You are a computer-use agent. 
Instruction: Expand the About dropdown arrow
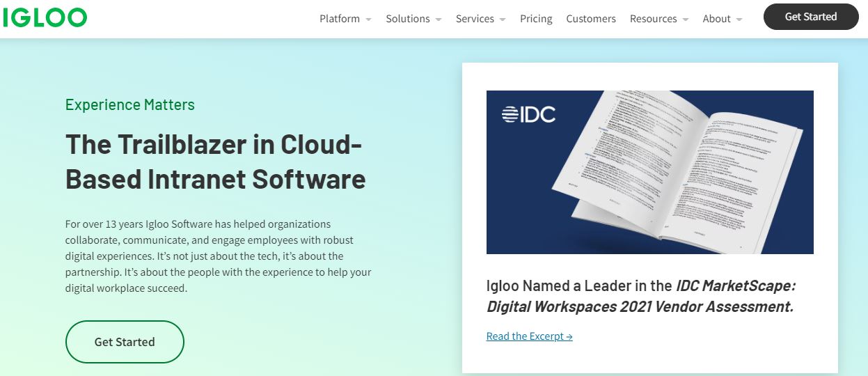coord(739,19)
